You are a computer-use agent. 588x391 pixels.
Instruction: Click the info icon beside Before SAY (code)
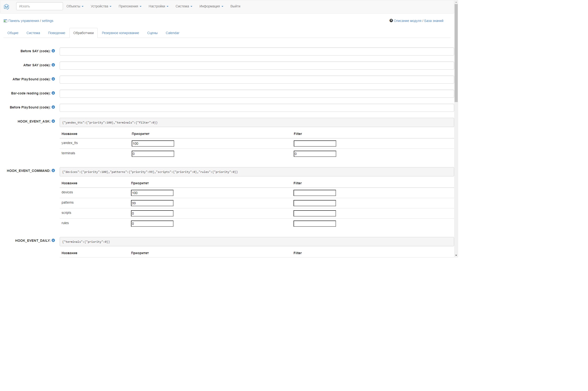pos(53,50)
